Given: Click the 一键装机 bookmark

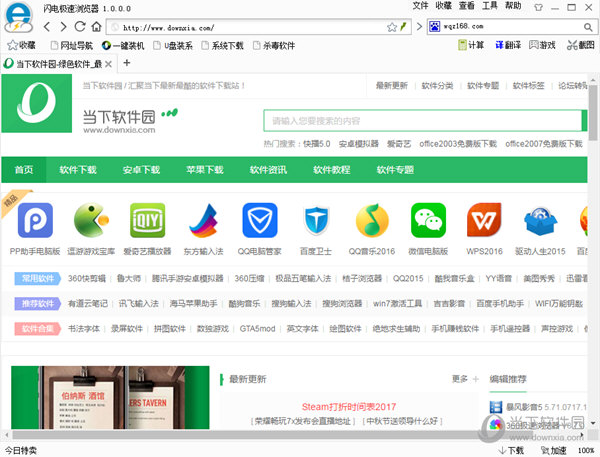Looking at the screenshot, I should [123, 46].
